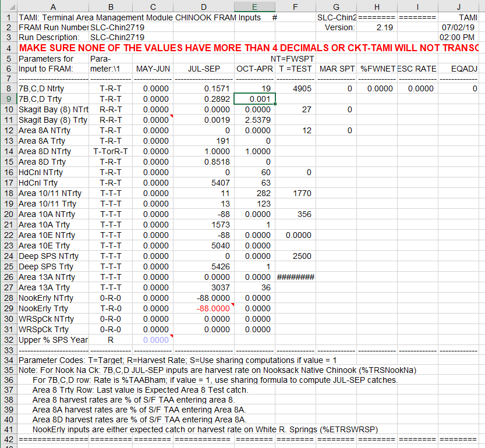The image size is (485, 448).
Task: Select value 5040 in Area 10E Trty row
Action: pyautogui.click(x=204, y=246)
